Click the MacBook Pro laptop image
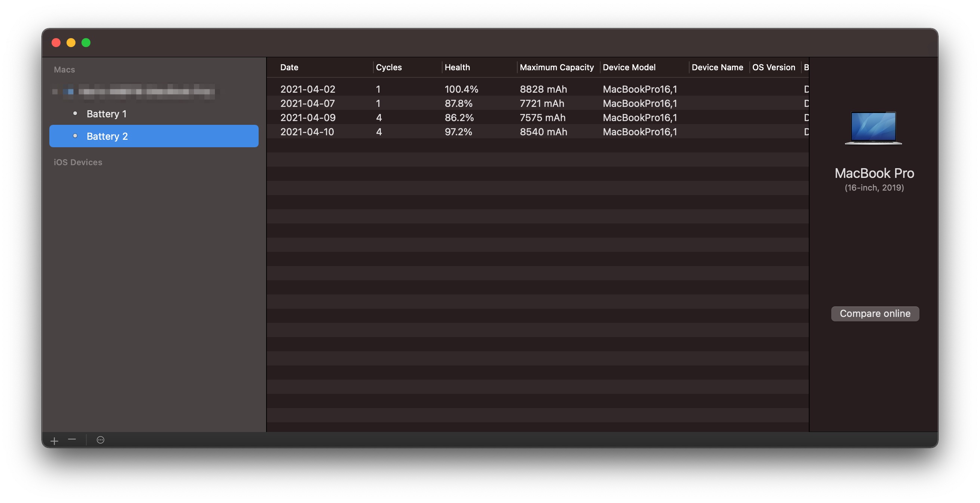This screenshot has height=503, width=980. [873, 128]
